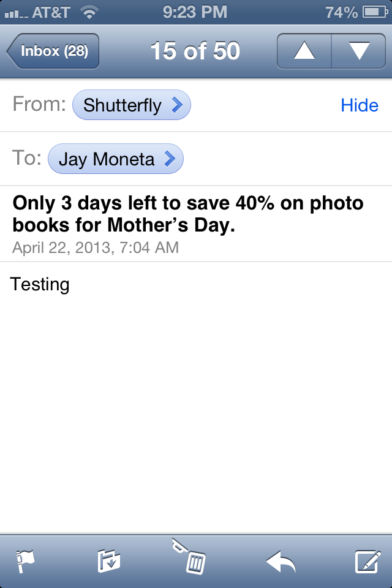
Task: Tap the reply arrow icon
Action: [x=281, y=561]
